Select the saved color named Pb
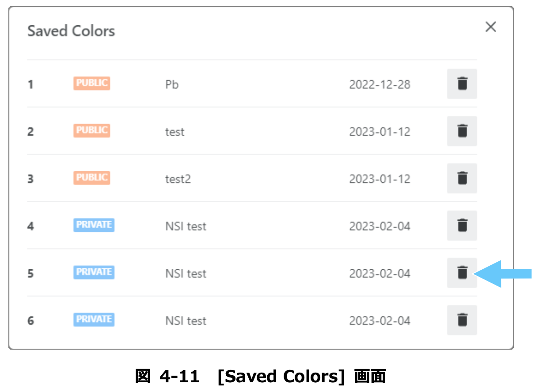 [172, 84]
